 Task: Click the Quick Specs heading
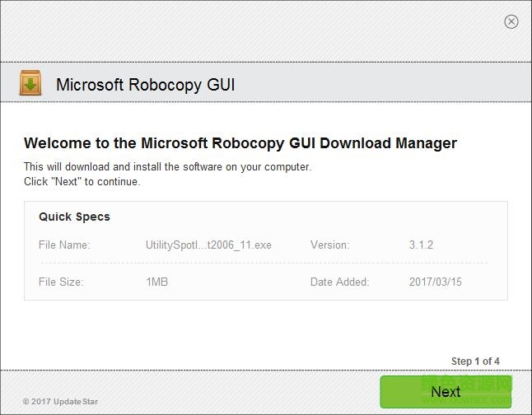(x=74, y=217)
